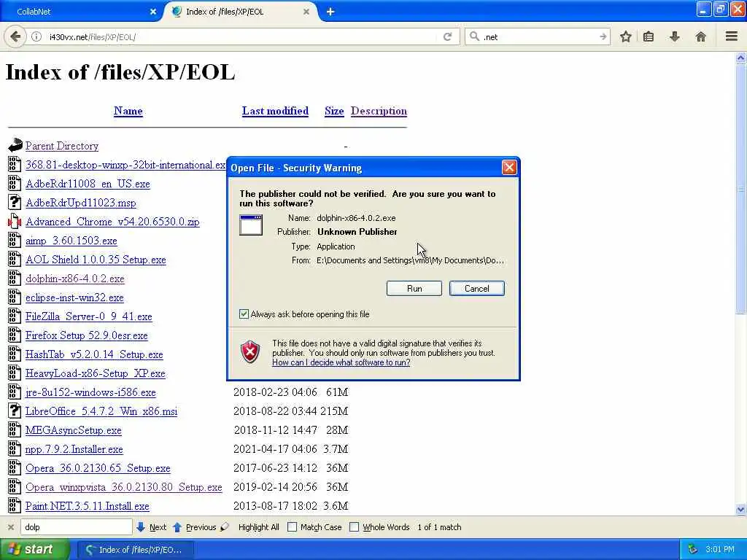Viewport: 747px width, 560px height.
Task: Sort listing by Description column
Action: click(x=379, y=111)
